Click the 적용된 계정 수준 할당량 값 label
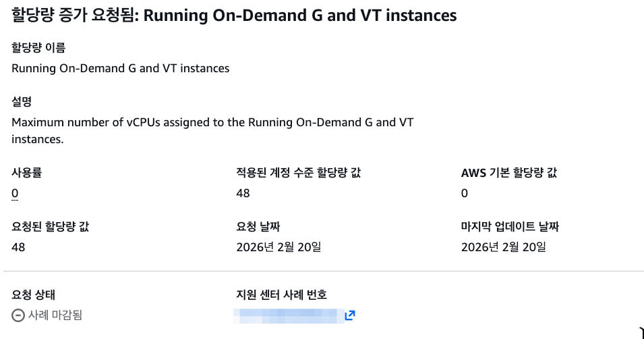 [x=299, y=173]
